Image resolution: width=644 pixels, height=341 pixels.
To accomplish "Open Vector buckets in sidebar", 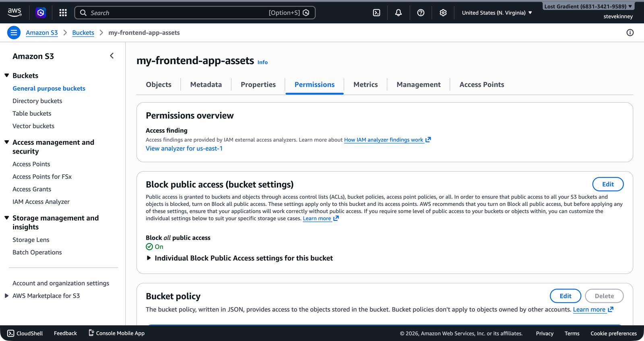I will click(33, 126).
